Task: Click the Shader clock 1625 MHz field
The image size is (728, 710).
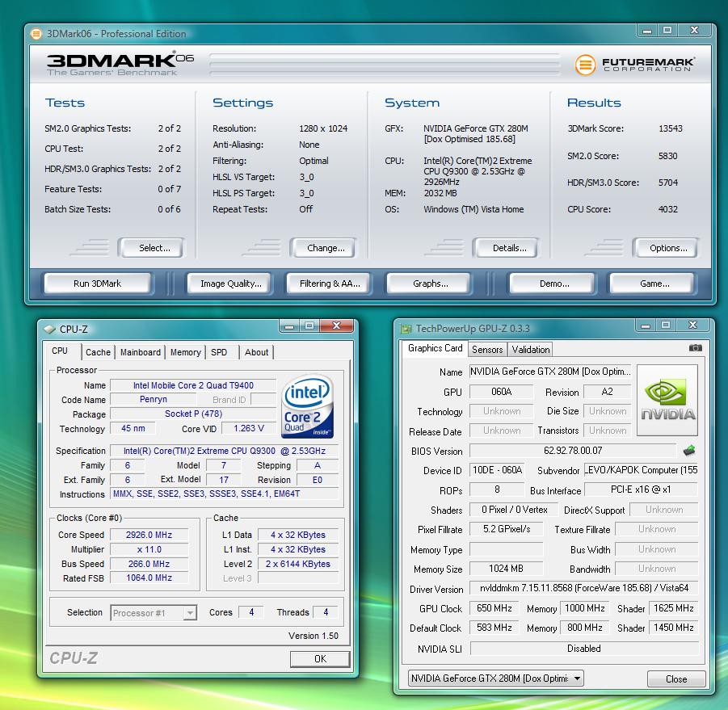Action: tap(674, 608)
